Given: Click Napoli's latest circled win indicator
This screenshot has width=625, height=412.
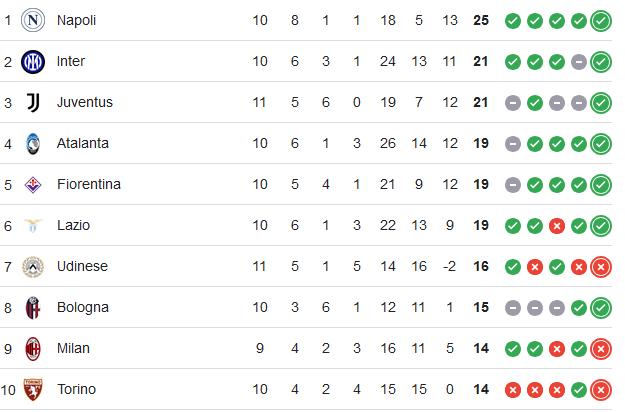Looking at the screenshot, I should 601,21.
